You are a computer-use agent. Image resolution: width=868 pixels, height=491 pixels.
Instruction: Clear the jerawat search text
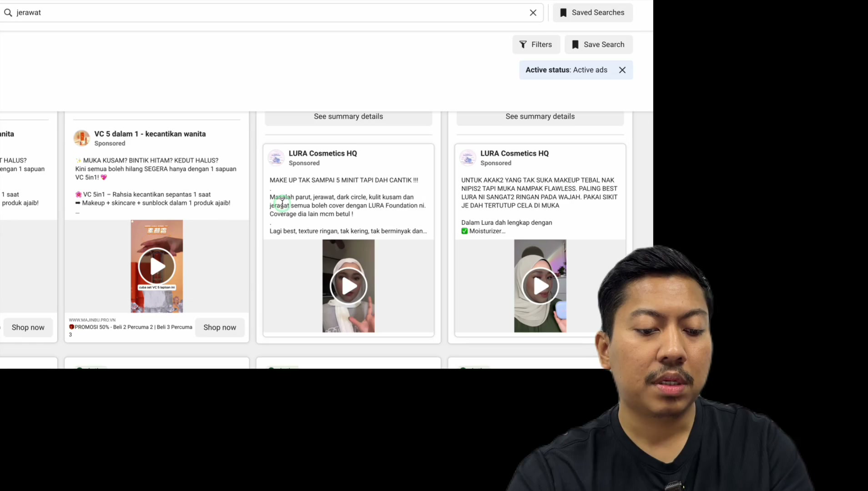533,13
